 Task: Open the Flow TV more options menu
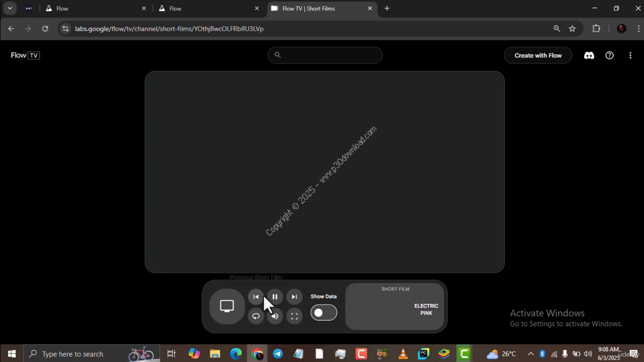pyautogui.click(x=630, y=55)
